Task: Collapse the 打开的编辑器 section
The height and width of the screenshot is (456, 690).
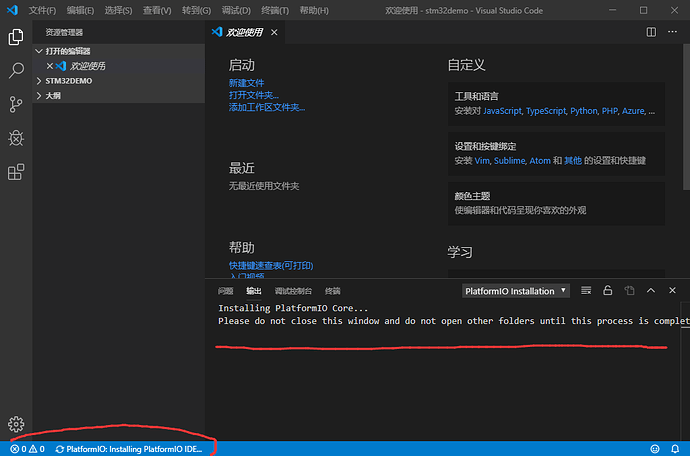Action: pyautogui.click(x=119, y=51)
